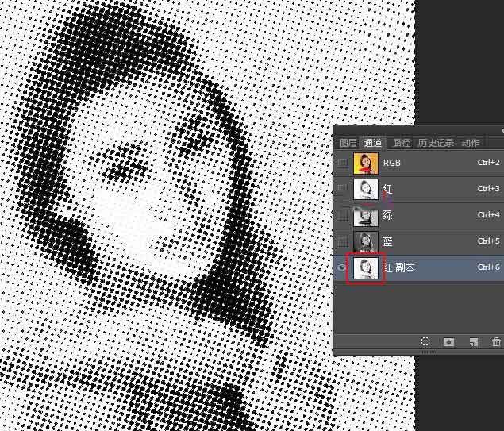Click the Ctrl+3 shortcut label
This screenshot has width=504, height=431.
(x=489, y=189)
